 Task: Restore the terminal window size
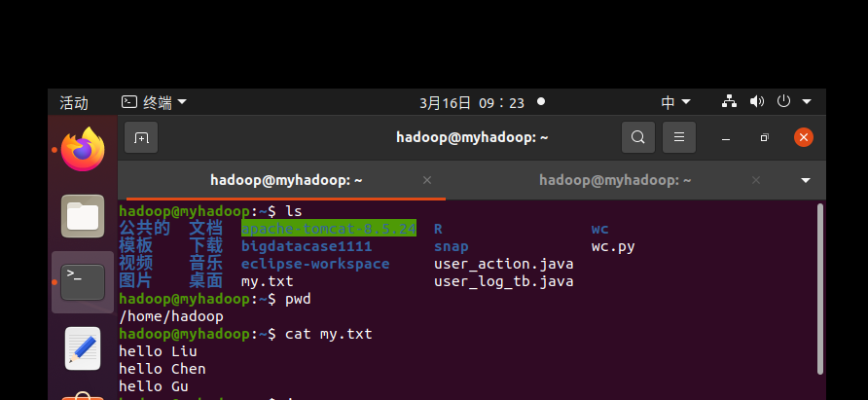[x=765, y=137]
